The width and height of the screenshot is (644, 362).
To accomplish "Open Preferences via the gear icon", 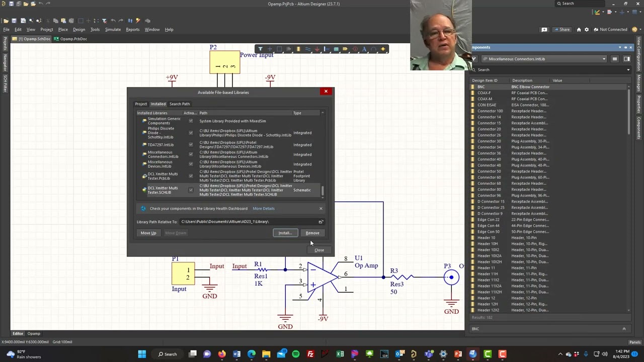I will (587, 30).
